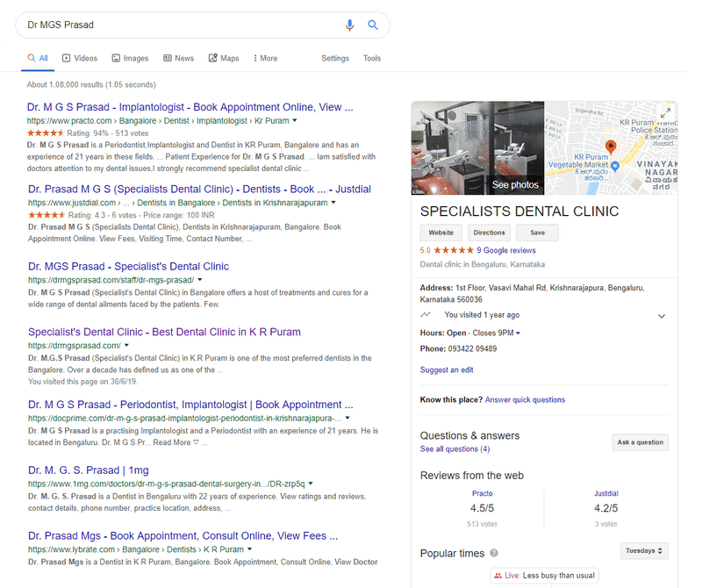Screen dimensions: 702x588
Task: Expand the opening hours dropdown
Action: click(518, 333)
